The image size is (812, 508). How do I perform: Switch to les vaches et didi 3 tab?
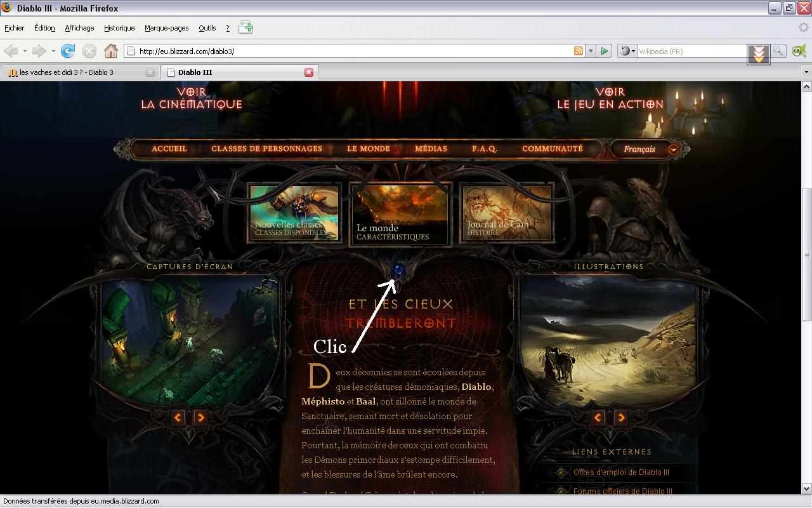pos(81,72)
